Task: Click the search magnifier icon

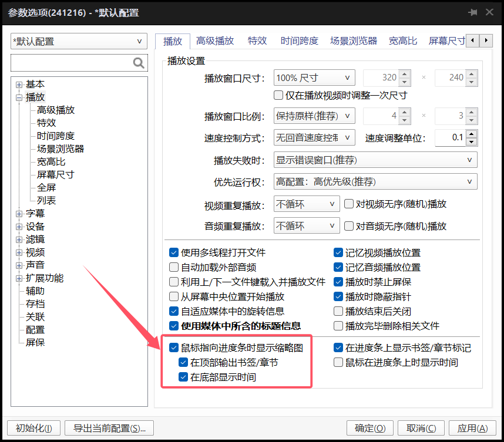Action: [139, 63]
